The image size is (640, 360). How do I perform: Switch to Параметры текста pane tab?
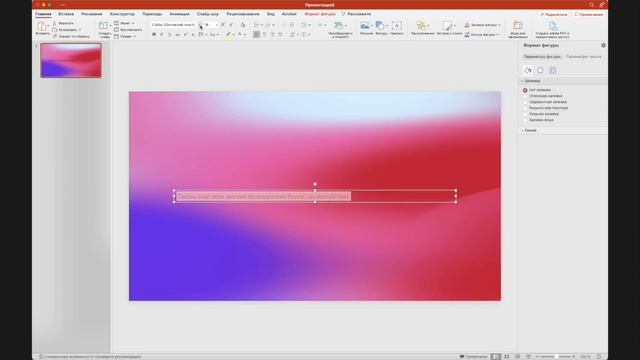tap(583, 57)
